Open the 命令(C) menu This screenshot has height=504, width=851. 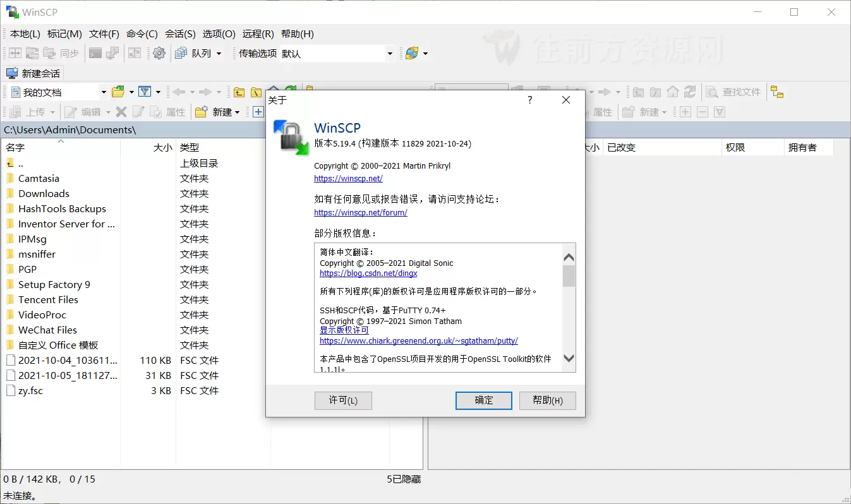click(x=142, y=34)
